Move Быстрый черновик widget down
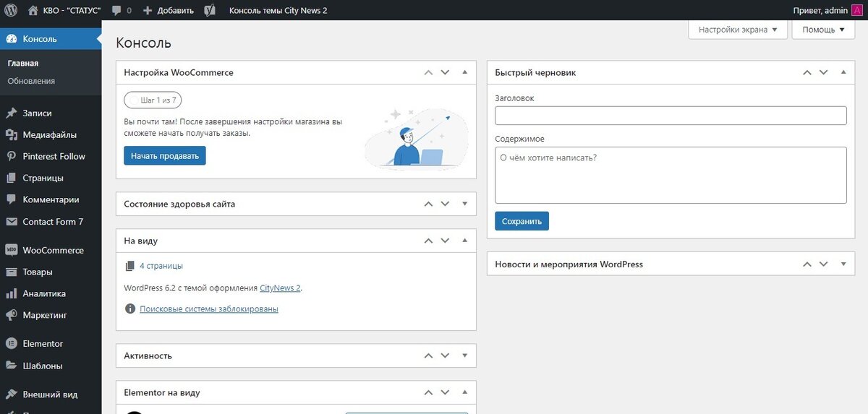Image resolution: width=868 pixels, height=414 pixels. [824, 72]
